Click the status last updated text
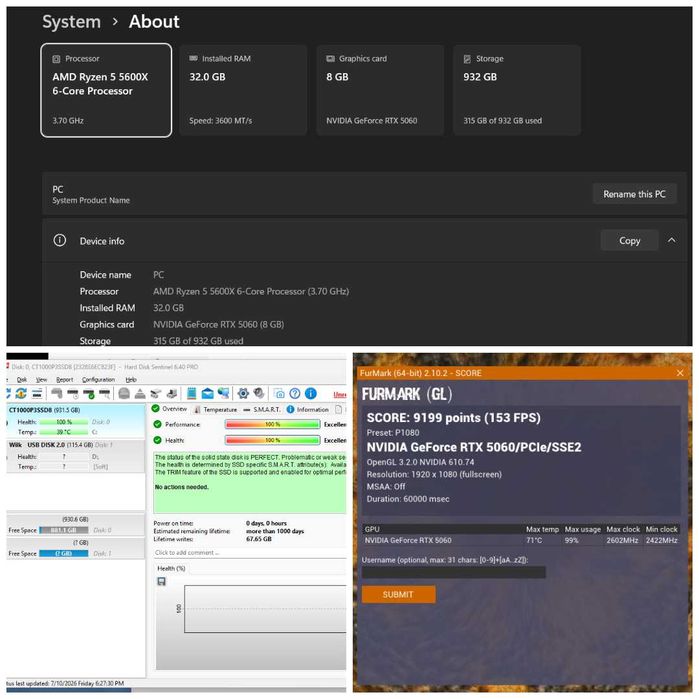The image size is (699, 699). click(x=65, y=683)
